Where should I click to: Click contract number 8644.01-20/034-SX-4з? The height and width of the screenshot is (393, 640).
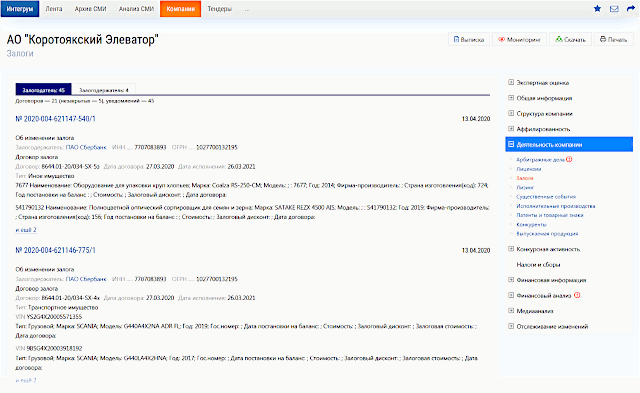(x=70, y=298)
